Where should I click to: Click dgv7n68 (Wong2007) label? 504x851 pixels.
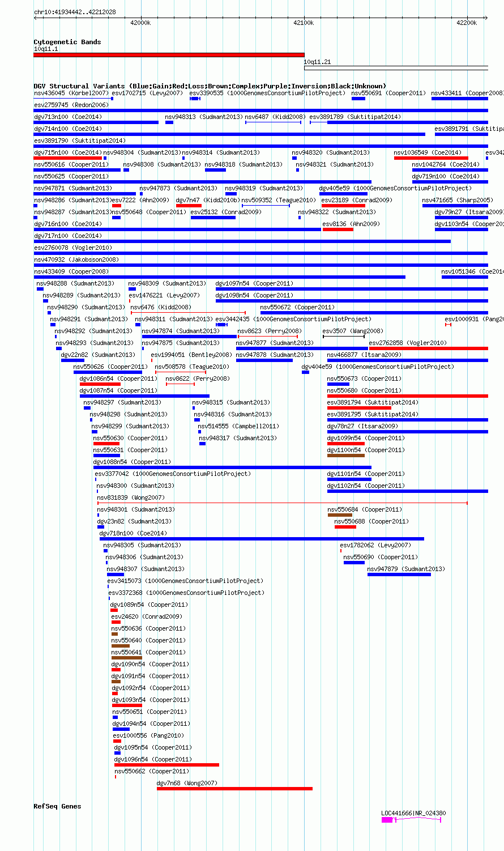[187, 783]
